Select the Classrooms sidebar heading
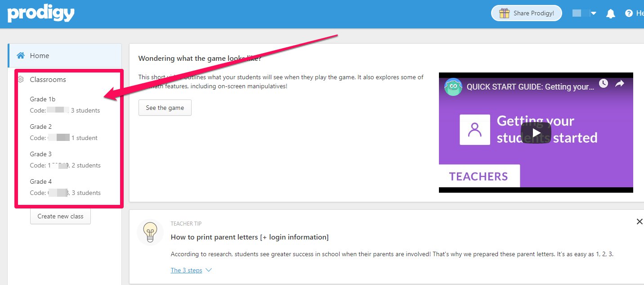The height and width of the screenshot is (285, 644). point(48,80)
